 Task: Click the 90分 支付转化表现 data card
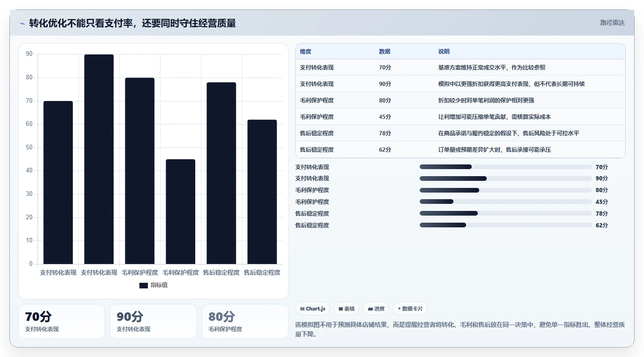153,321
